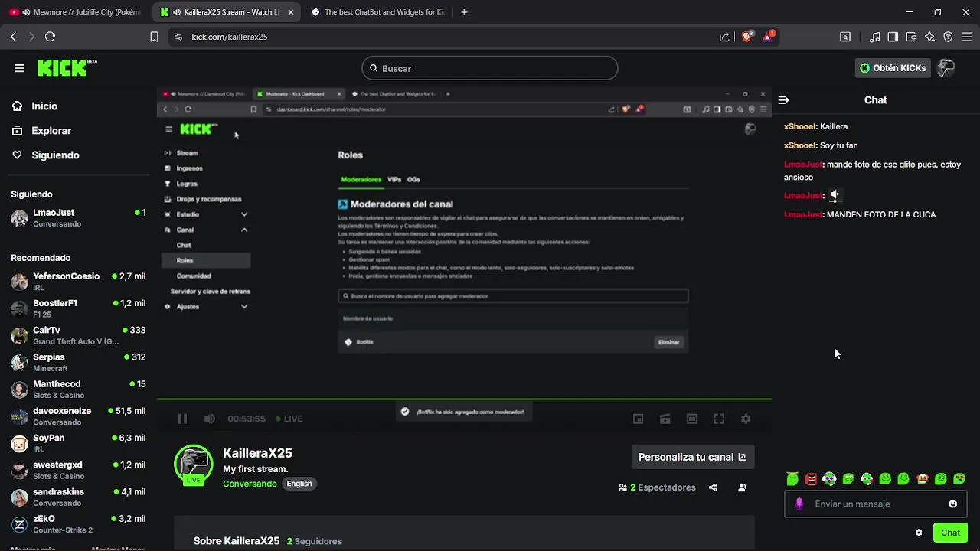Open zEkO Counter-Strike 2 channel

click(x=78, y=524)
